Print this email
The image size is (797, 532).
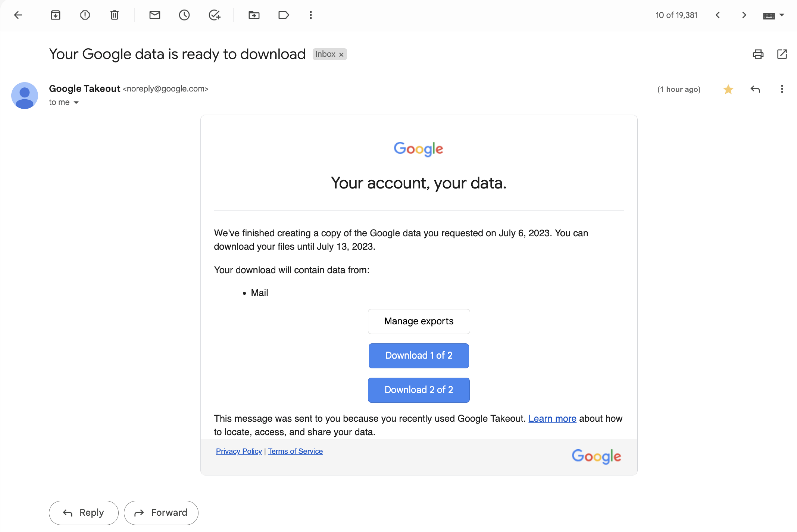759,54
